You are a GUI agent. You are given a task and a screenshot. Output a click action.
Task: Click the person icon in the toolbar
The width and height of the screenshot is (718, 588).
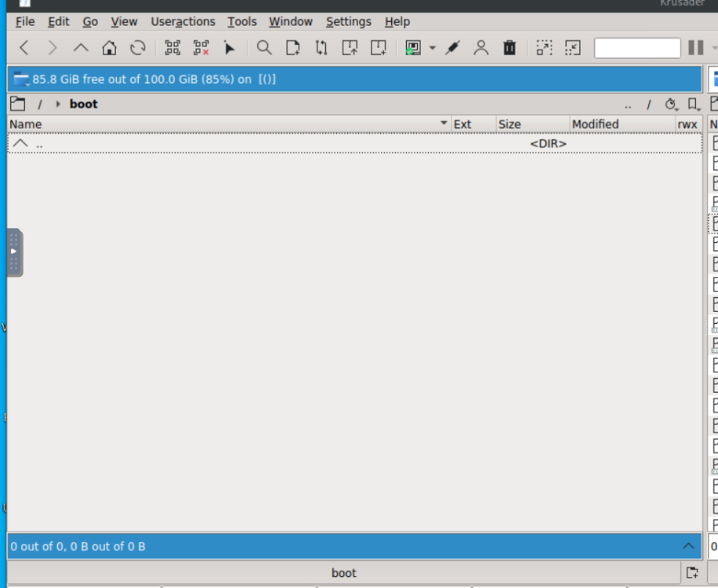click(480, 48)
